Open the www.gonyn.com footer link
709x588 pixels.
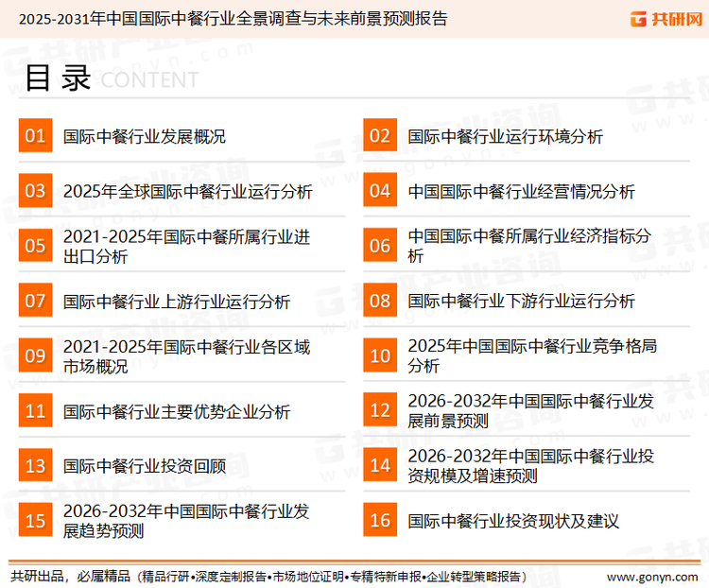point(652,578)
